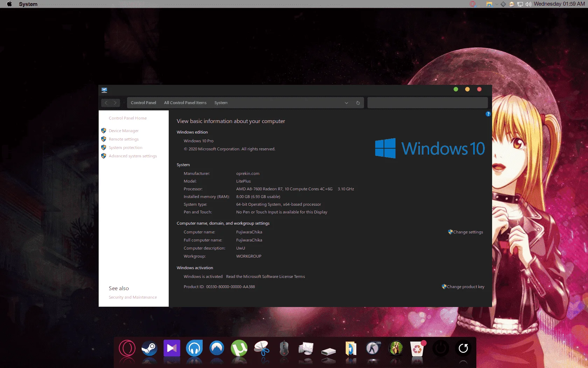The width and height of the screenshot is (588, 368).
Task: Click the System menu in the menu bar
Action: click(x=28, y=4)
